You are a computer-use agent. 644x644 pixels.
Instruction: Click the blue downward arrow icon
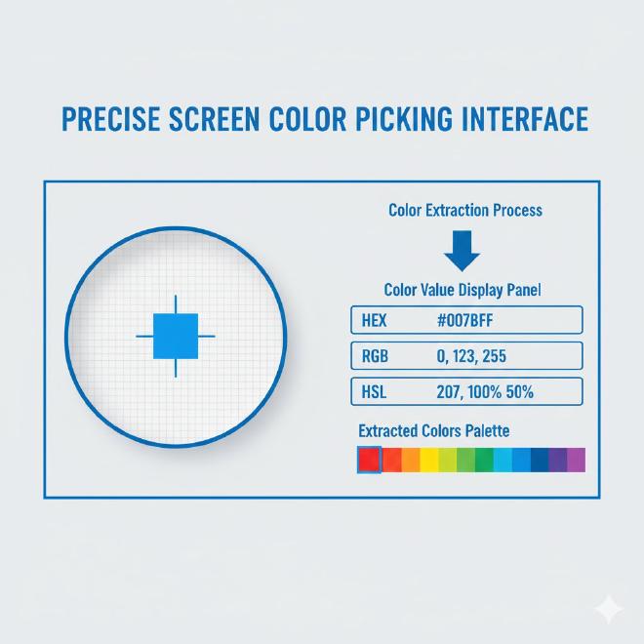point(462,251)
